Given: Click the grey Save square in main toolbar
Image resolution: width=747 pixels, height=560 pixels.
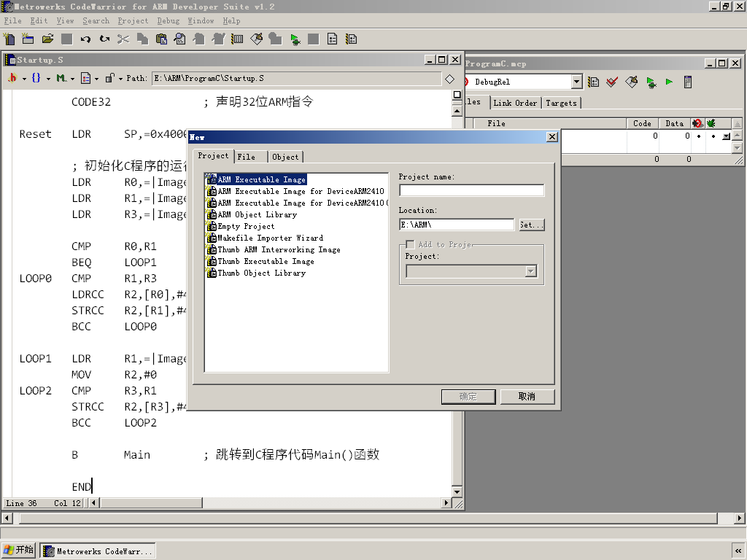Looking at the screenshot, I should pyautogui.click(x=66, y=39).
